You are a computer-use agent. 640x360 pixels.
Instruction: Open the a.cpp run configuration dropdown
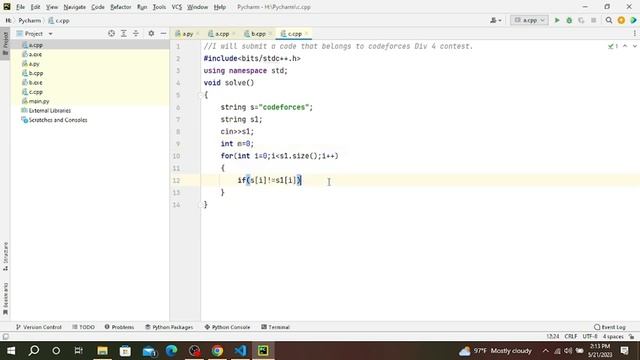(x=529, y=20)
